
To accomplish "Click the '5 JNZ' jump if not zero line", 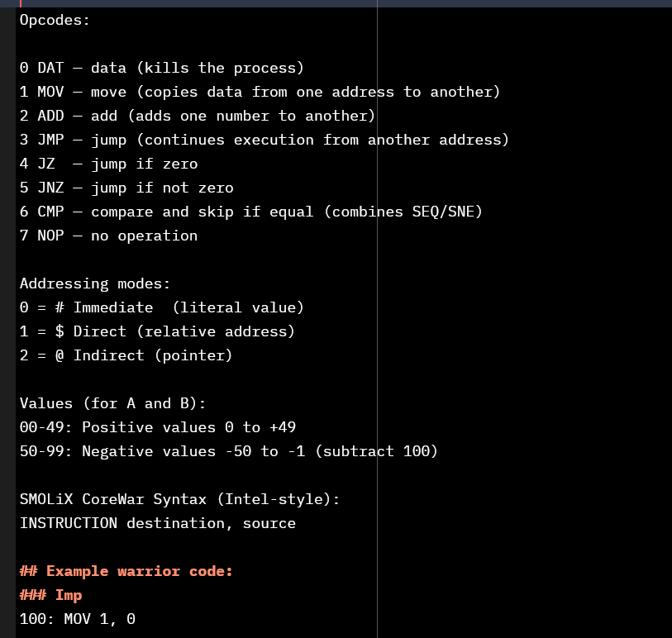I will (126, 188).
